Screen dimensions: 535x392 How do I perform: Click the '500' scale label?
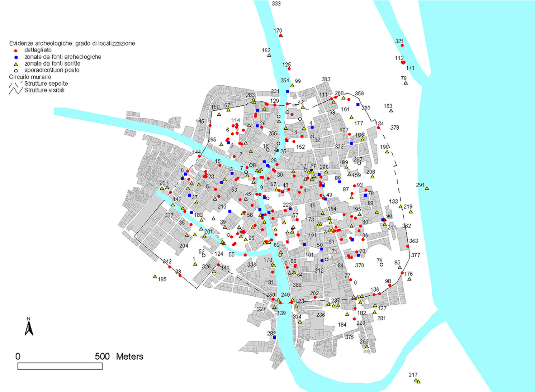point(102,356)
